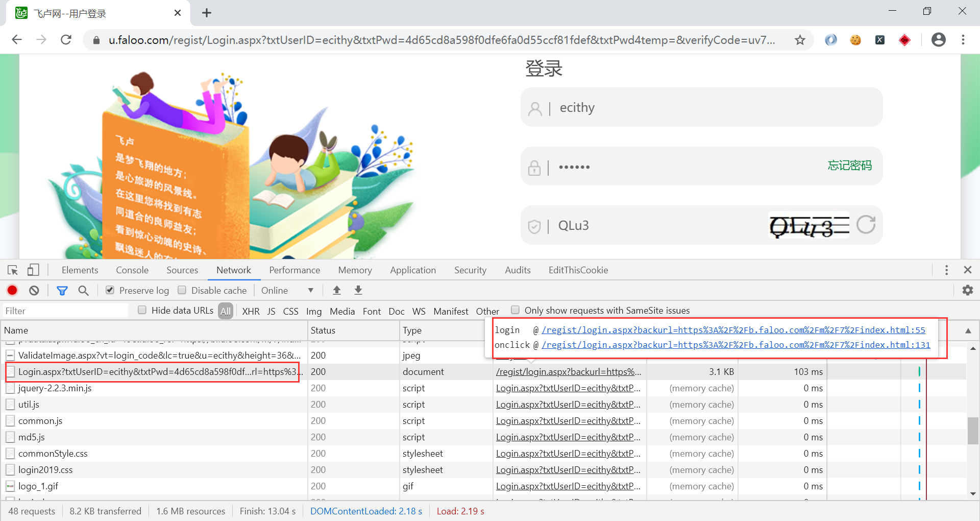This screenshot has width=980, height=521.
Task: Click the QLu3 captcha image
Action: pyautogui.click(x=810, y=225)
